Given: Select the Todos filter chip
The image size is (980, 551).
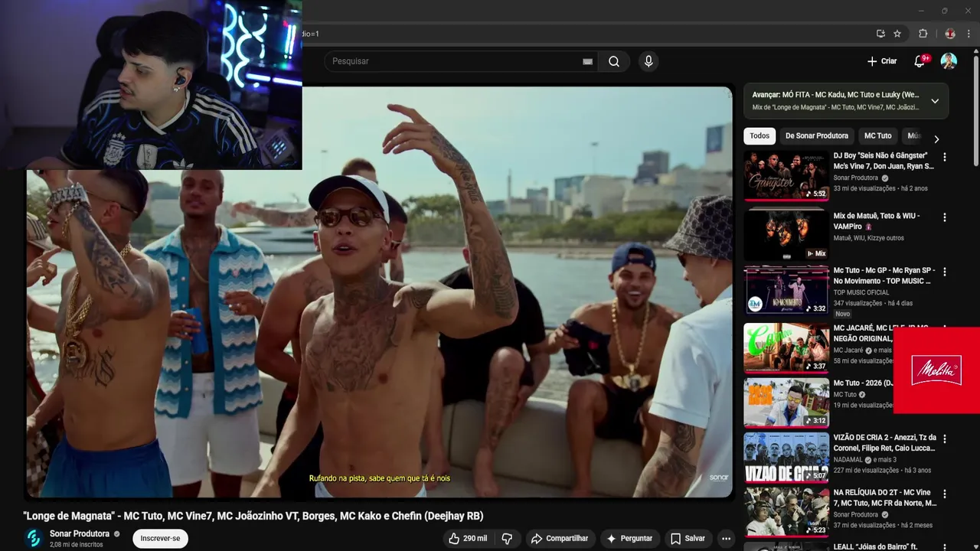Looking at the screenshot, I should pos(759,136).
